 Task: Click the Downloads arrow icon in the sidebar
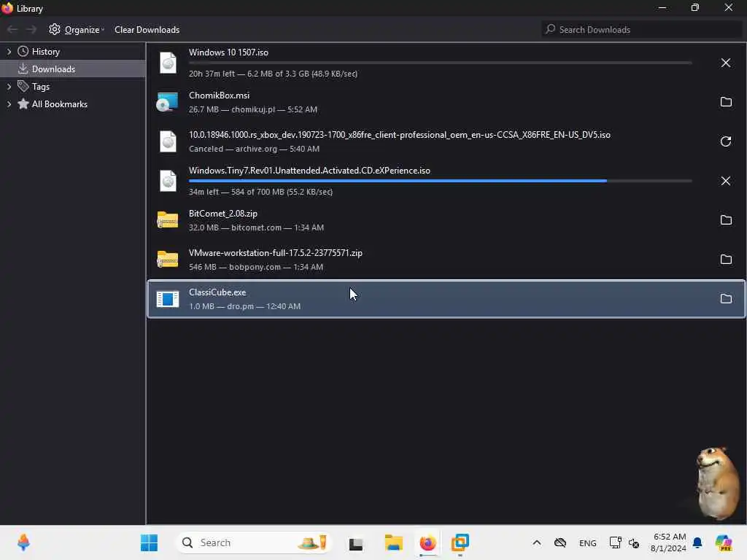click(23, 69)
